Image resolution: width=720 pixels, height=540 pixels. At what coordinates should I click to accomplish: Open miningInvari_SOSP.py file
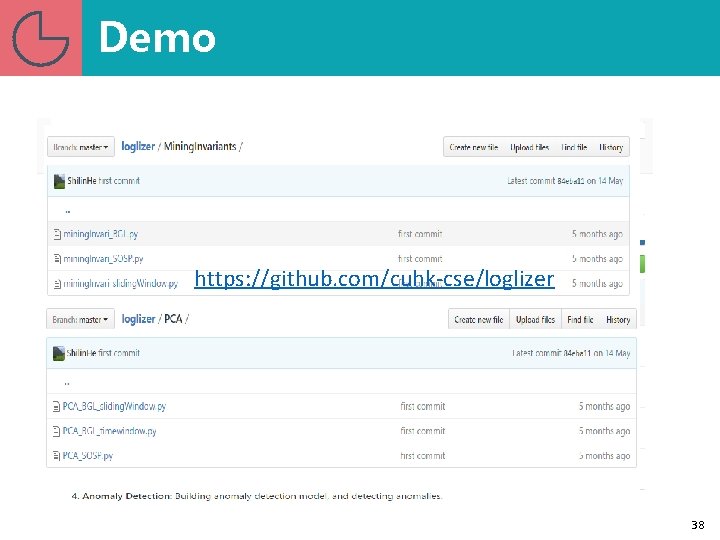click(103, 259)
